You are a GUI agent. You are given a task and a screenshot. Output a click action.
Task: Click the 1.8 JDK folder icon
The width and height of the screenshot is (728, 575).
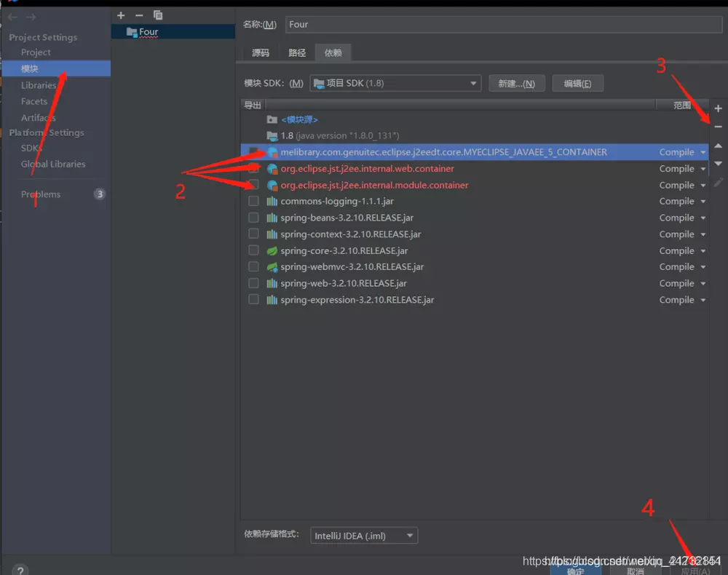point(272,135)
